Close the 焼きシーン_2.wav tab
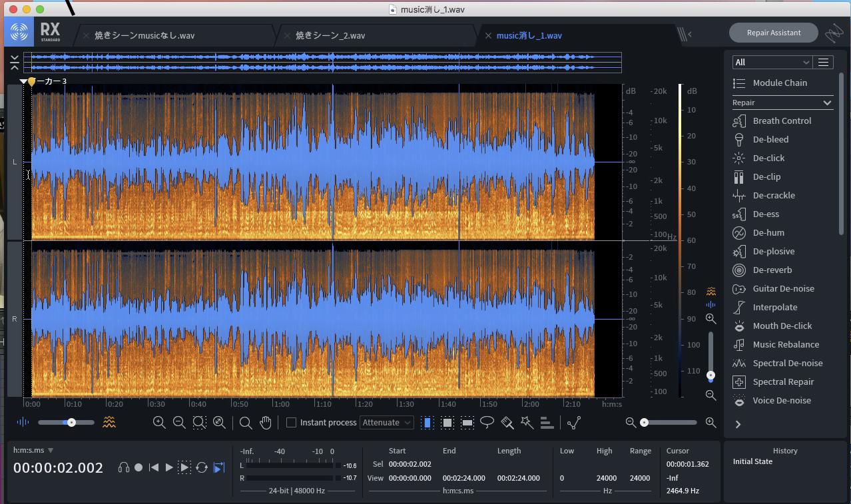This screenshot has height=504, width=851. coord(287,36)
